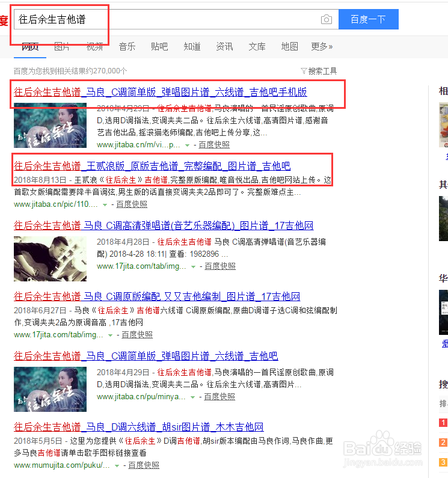The height and width of the screenshot is (478, 448).
Task: Open the 地图 tab
Action: click(289, 46)
